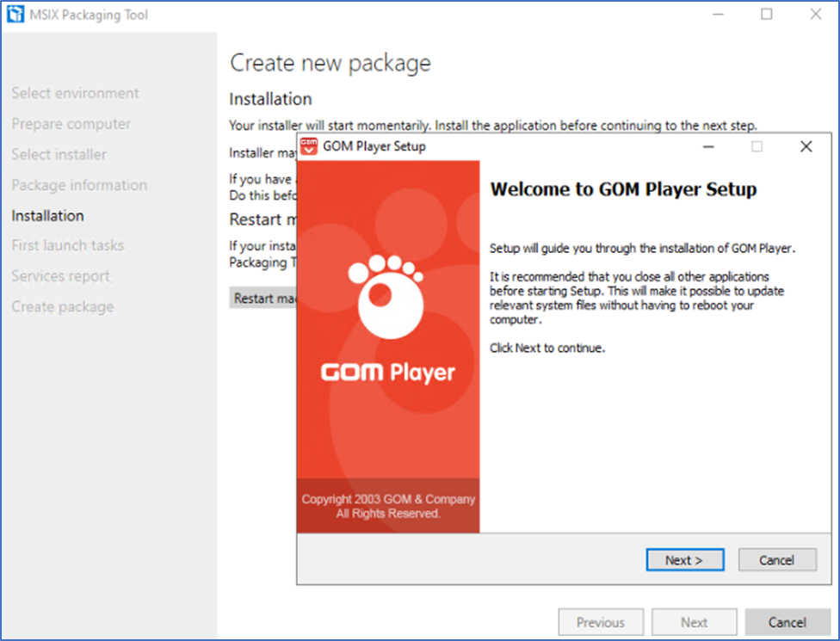
Task: Click Next > in GOM Player Setup
Action: 684,559
